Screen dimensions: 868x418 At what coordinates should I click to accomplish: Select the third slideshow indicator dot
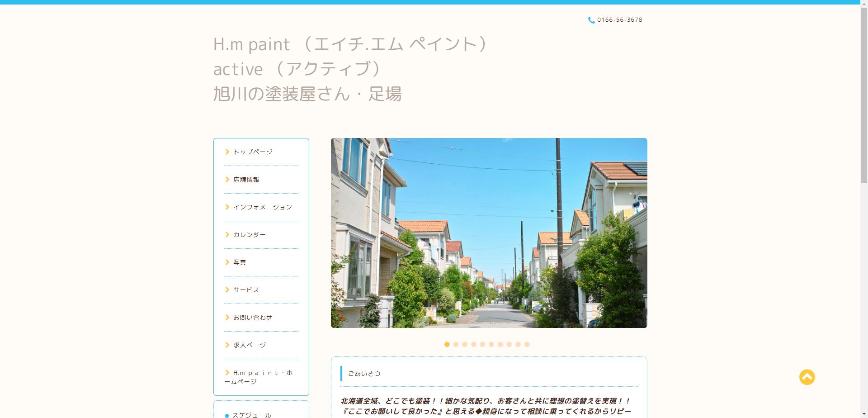pos(465,344)
